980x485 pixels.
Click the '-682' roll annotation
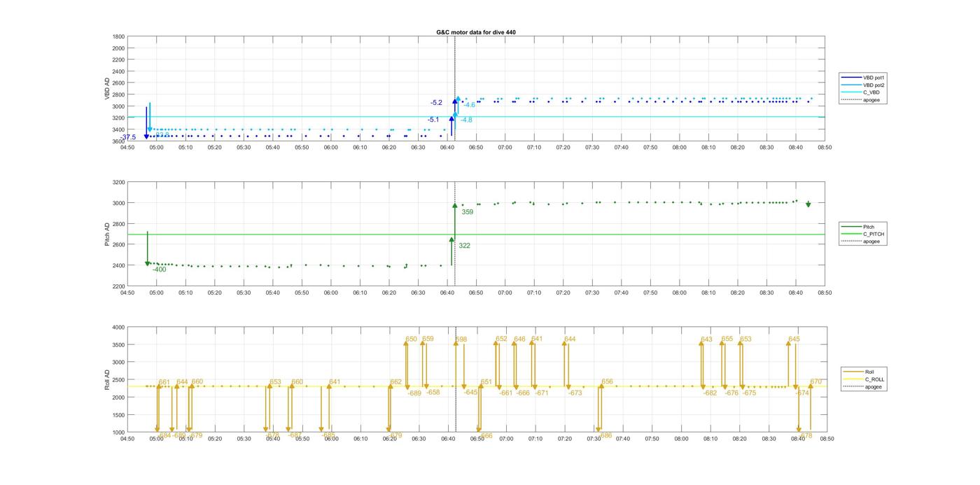(710, 393)
